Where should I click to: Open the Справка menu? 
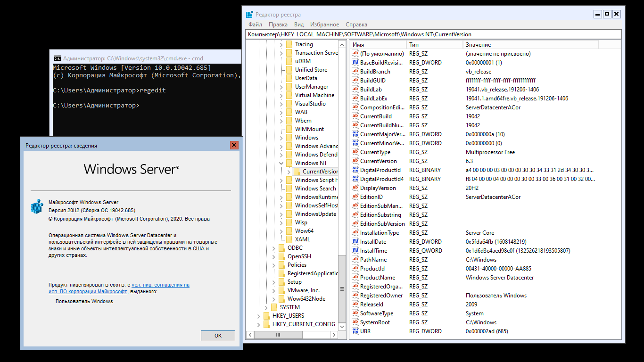click(x=356, y=25)
